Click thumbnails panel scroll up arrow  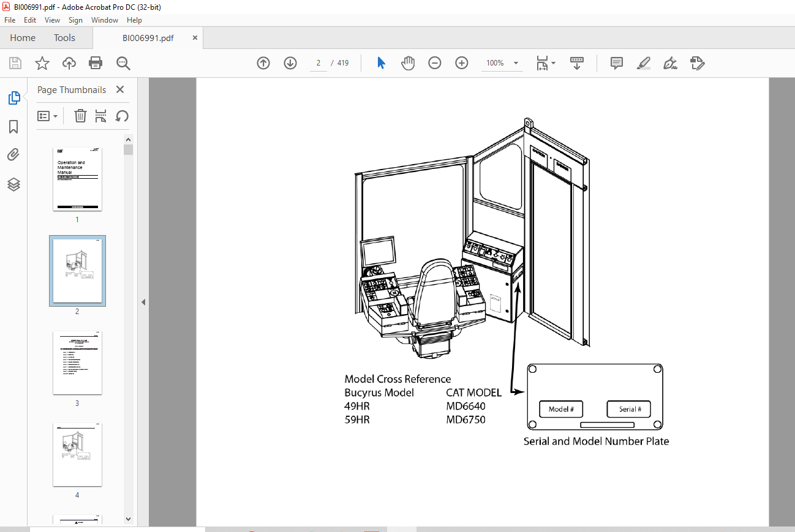[x=128, y=140]
